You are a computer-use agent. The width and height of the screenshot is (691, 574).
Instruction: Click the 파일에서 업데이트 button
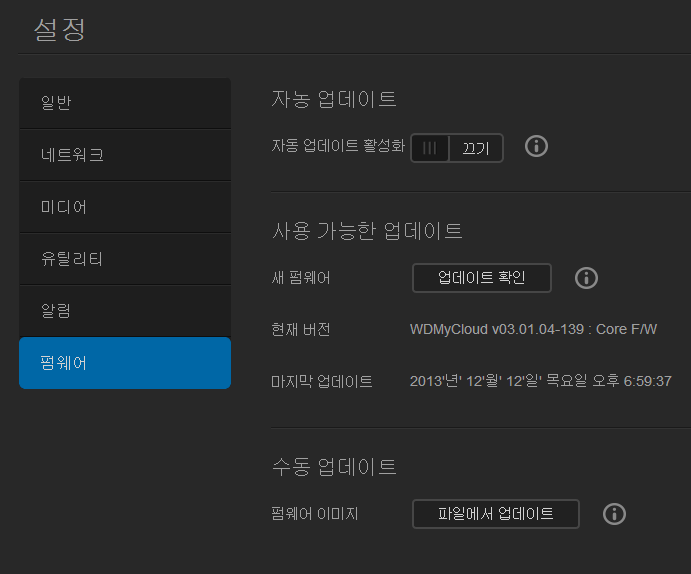tap(495, 514)
